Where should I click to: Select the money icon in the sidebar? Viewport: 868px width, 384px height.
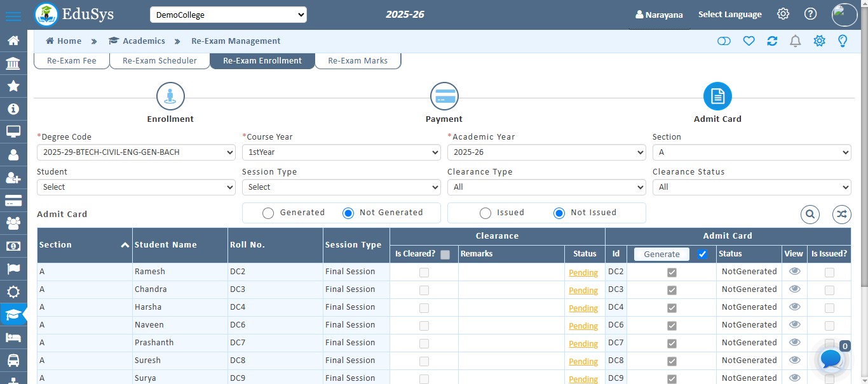pyautogui.click(x=13, y=246)
